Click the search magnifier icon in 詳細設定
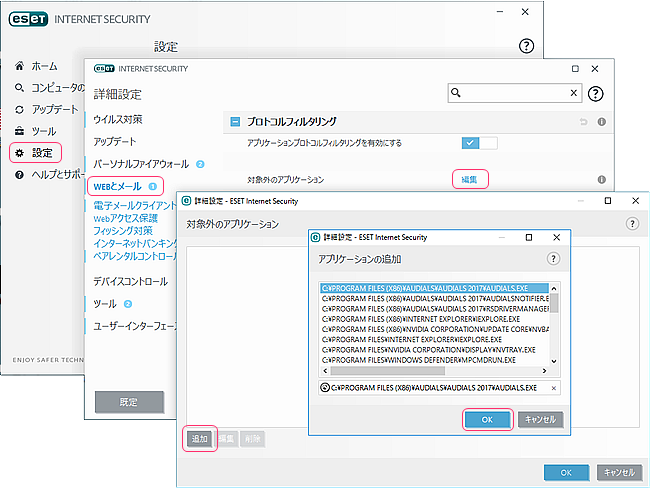The height and width of the screenshot is (488, 650). click(456, 92)
